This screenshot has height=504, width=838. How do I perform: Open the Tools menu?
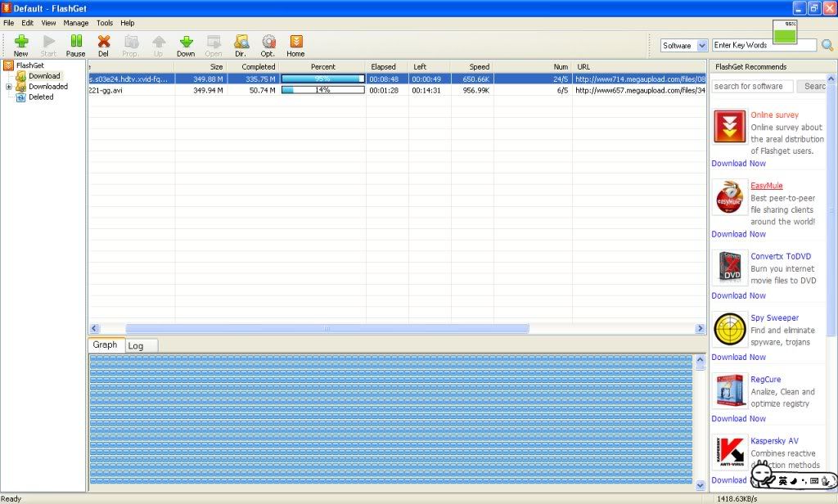(x=105, y=23)
